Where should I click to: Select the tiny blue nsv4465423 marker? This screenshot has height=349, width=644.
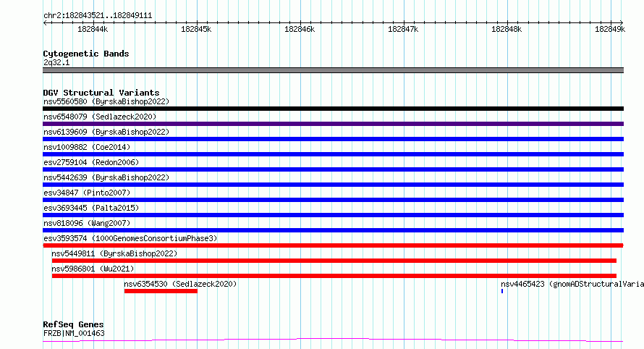(502, 291)
